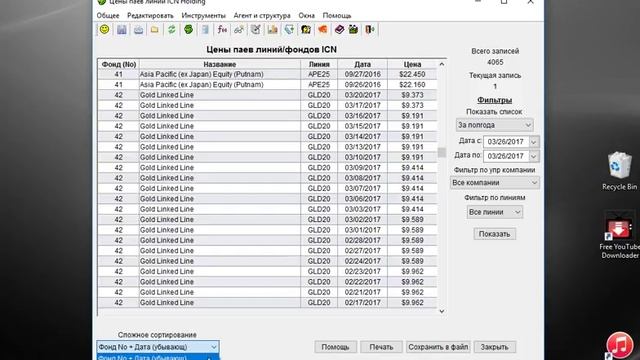The height and width of the screenshot is (360, 640).
Task: Click the date cell 03/09/2017
Action: pos(362,168)
